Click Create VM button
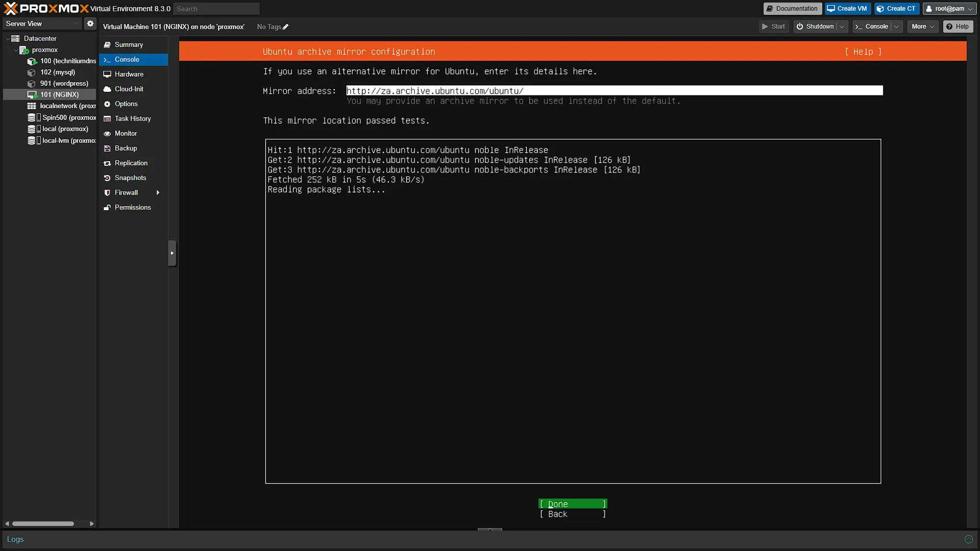 847,9
